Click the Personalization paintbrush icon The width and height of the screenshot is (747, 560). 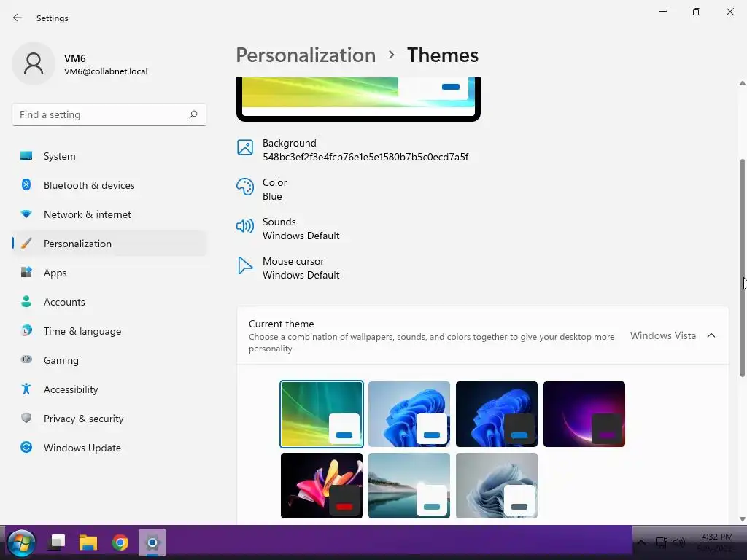(x=26, y=244)
